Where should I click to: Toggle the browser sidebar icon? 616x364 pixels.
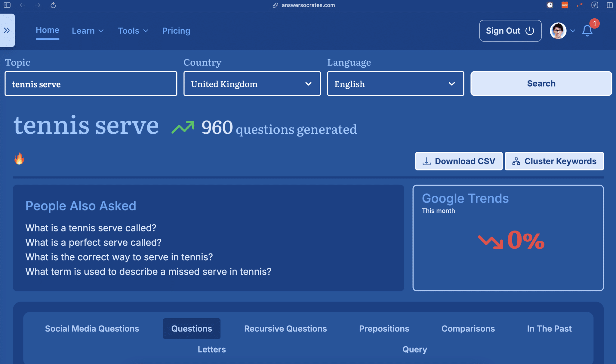(x=7, y=5)
